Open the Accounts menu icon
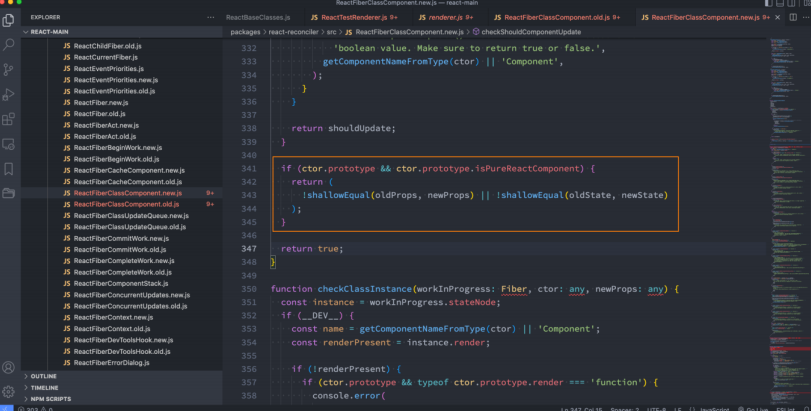 tap(8, 368)
